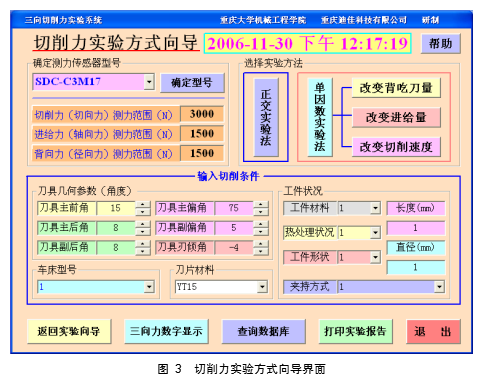Open the 车床型号 lathe model dropdown
The height and width of the screenshot is (385, 483).
click(149, 287)
